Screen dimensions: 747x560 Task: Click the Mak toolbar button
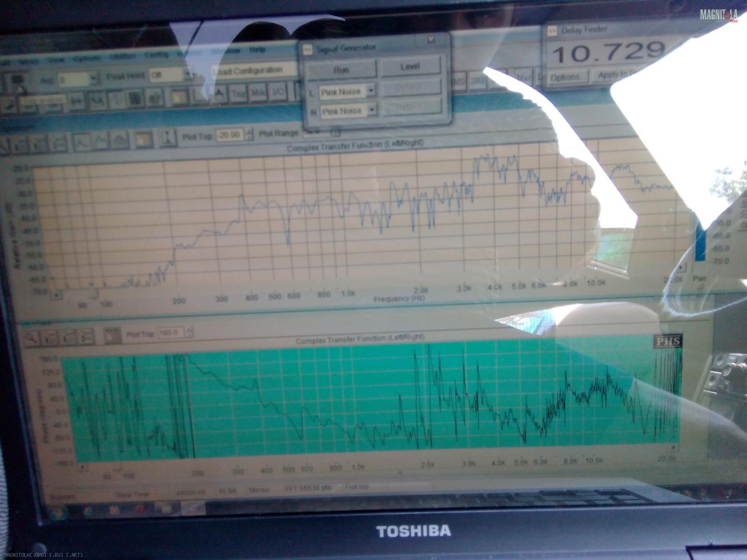[x=258, y=92]
